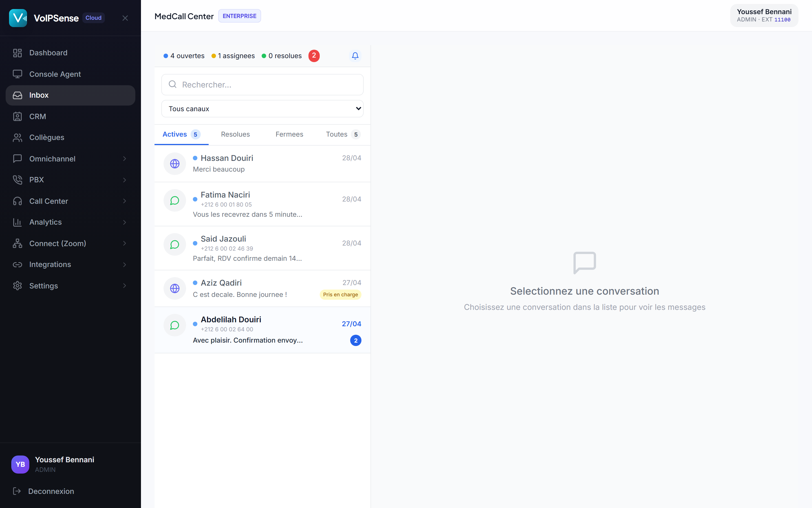The width and height of the screenshot is (812, 508).
Task: Select the Inbox tray icon
Action: coord(17,95)
